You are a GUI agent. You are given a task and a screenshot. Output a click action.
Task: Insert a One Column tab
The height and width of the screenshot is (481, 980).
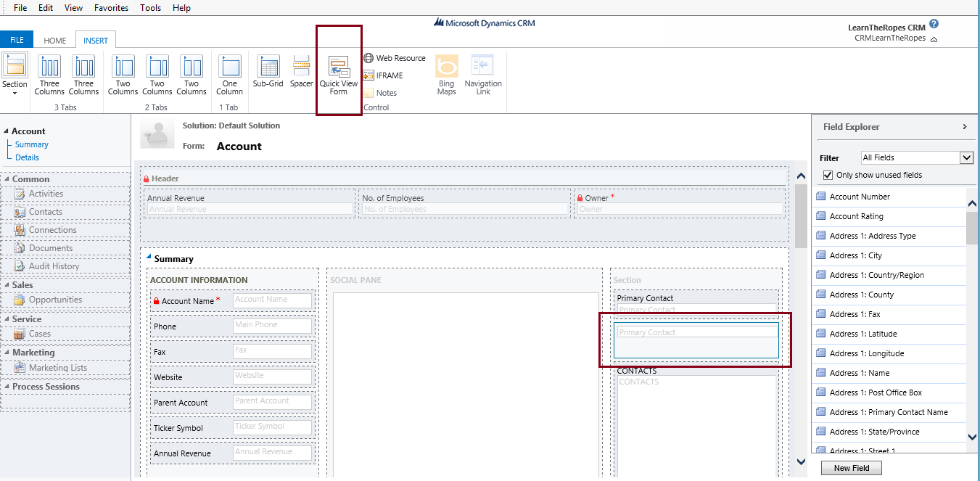(x=229, y=73)
